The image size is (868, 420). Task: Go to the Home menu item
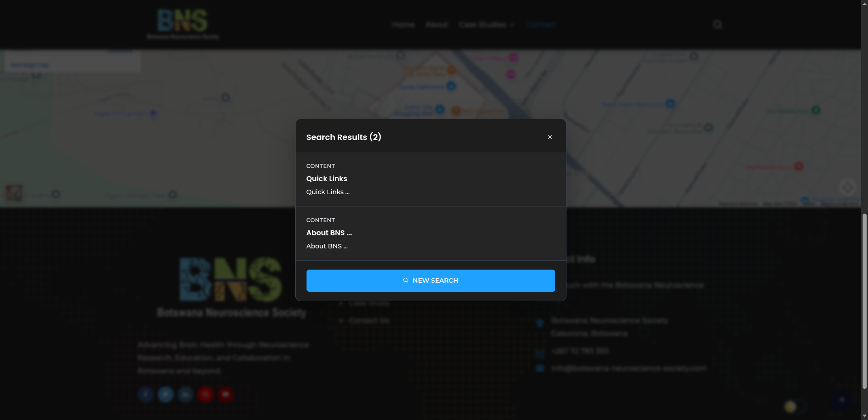[x=403, y=24]
